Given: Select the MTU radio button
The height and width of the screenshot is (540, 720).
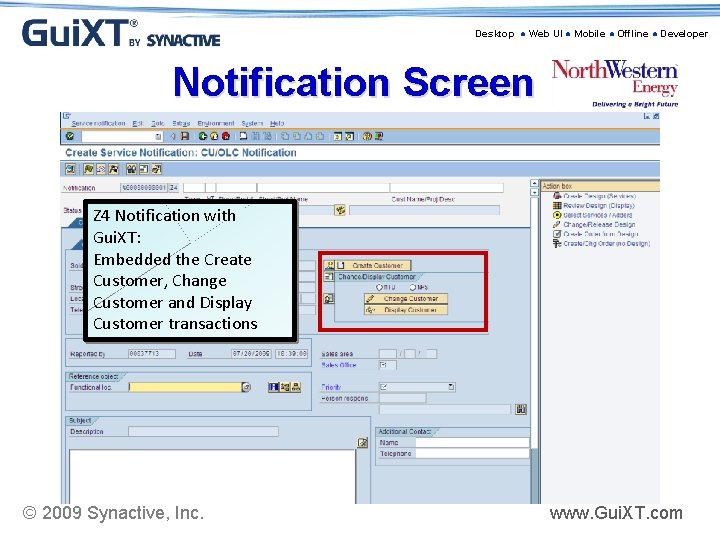Looking at the screenshot, I should [x=379, y=287].
